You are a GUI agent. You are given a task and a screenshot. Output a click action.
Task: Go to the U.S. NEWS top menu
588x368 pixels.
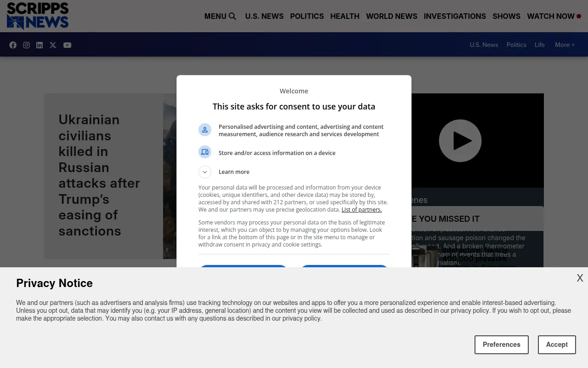(x=264, y=16)
